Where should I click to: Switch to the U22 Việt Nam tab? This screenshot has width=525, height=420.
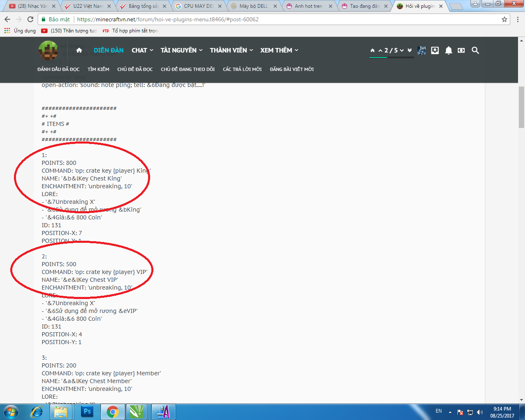pos(88,6)
